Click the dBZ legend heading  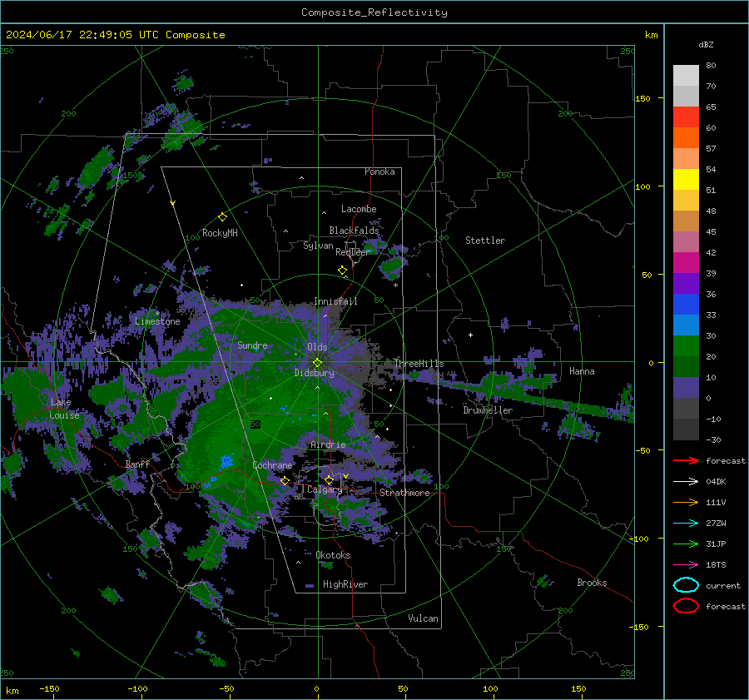[706, 44]
